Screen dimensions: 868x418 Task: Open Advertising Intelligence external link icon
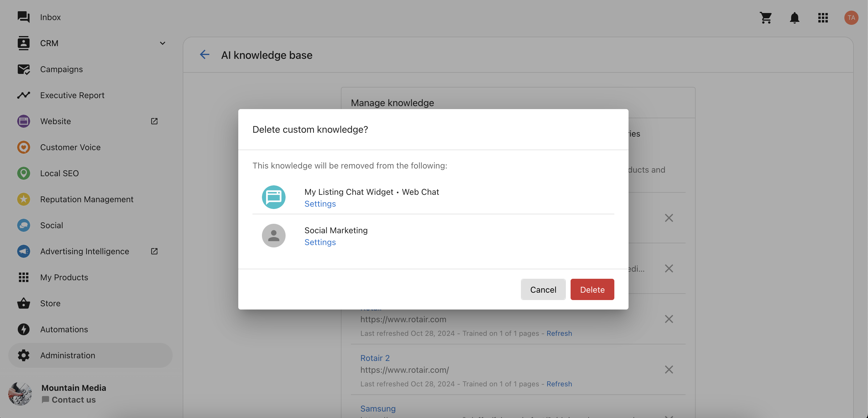pyautogui.click(x=154, y=251)
